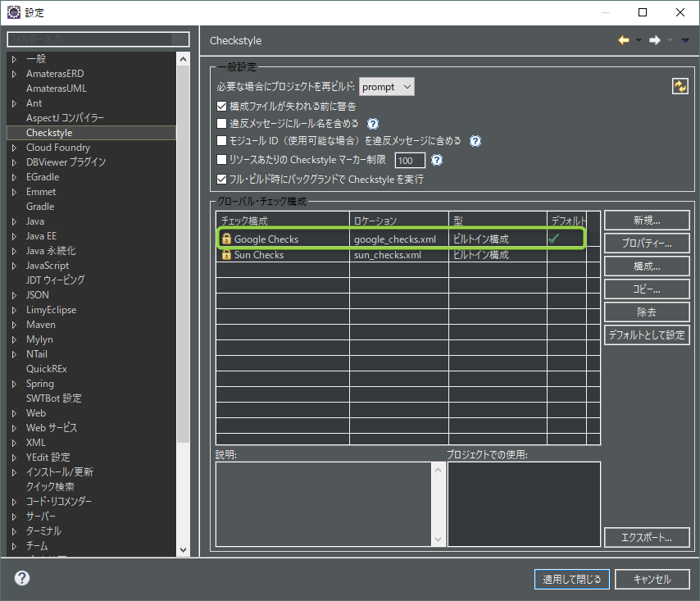Select QuickREx in the preferences tree
Image resolution: width=700 pixels, height=601 pixels.
click(x=47, y=369)
